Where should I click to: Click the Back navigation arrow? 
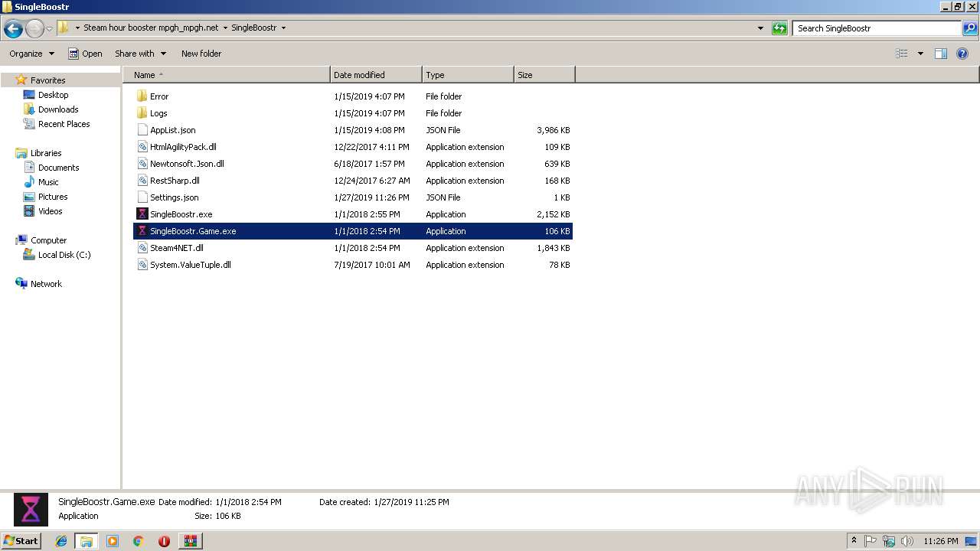13,29
